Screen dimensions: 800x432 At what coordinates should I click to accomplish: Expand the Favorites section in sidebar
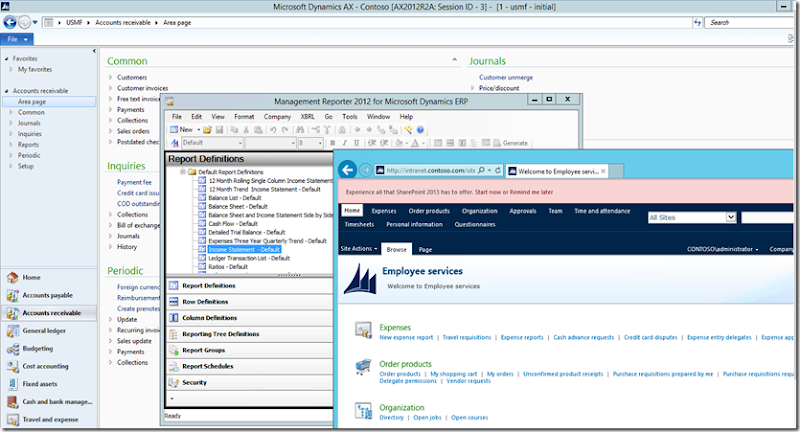[4, 59]
